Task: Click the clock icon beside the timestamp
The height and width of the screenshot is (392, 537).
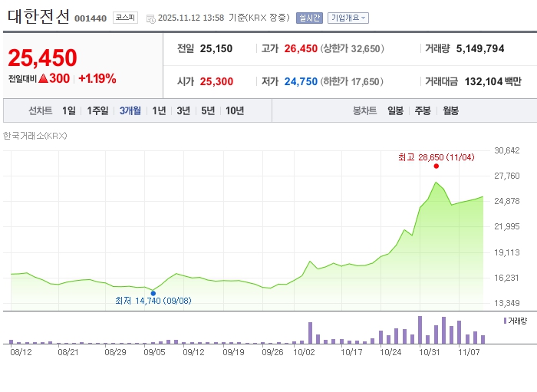Action: coord(150,18)
